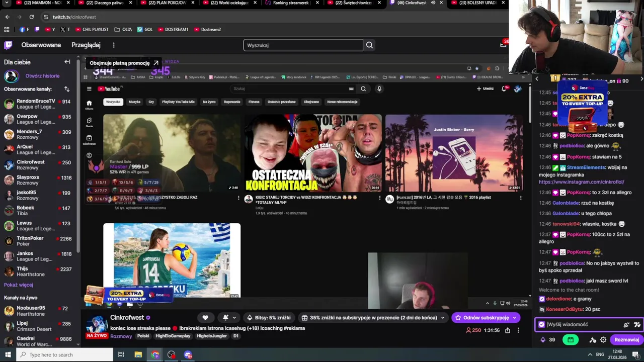This screenshot has height=362, width=644.
Task: Click the HighEloGameplay tag
Action: (x=173, y=336)
